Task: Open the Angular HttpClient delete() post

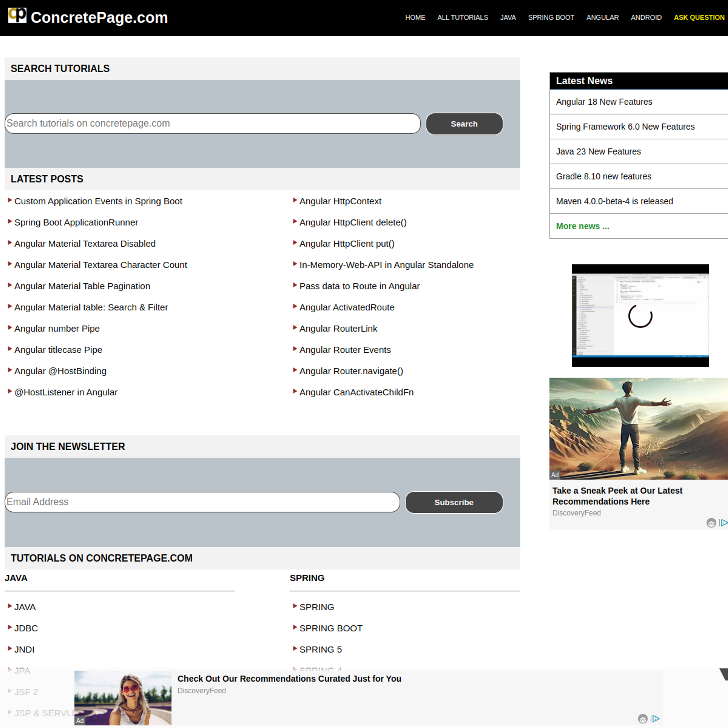Action: pyautogui.click(x=353, y=222)
